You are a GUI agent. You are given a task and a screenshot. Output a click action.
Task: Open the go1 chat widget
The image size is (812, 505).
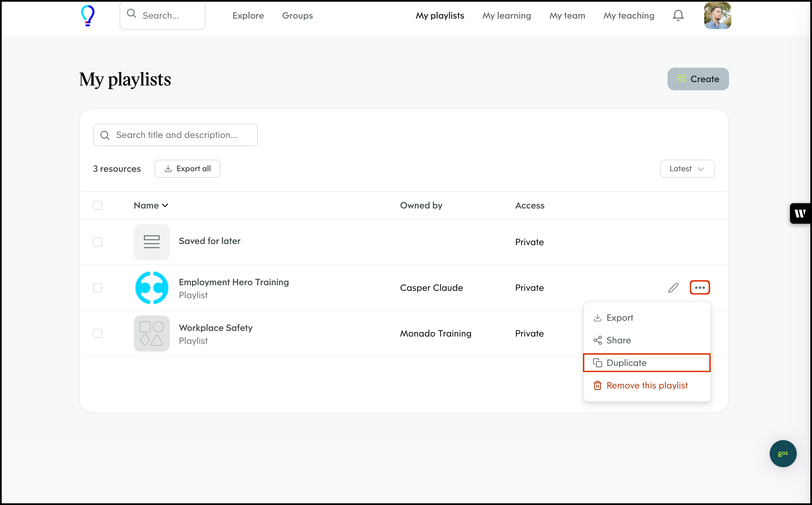[x=783, y=453]
